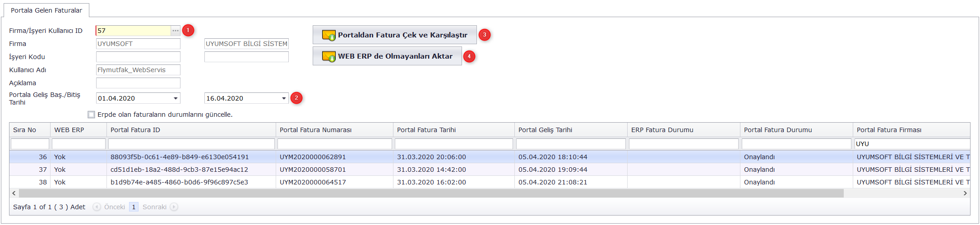The image size is (980, 225).
Task: Enable 'Erpde olan faturaların durumlarını güncelle' checkbox
Action: 92,115
